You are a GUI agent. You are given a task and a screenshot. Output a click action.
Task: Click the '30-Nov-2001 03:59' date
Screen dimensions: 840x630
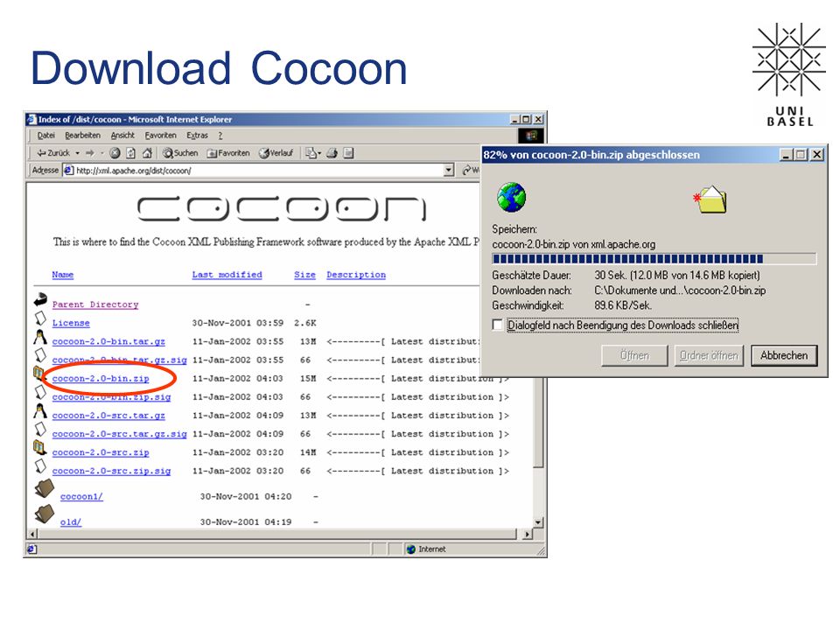coord(238,323)
